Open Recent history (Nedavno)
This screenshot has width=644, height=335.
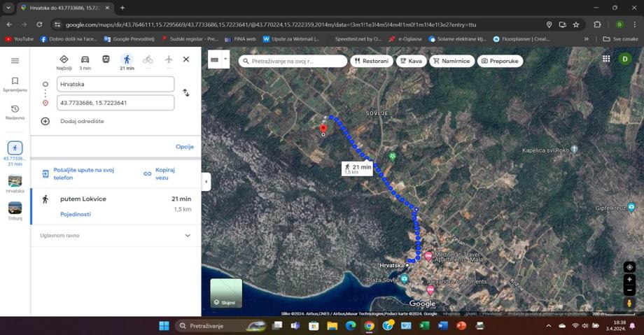tap(15, 112)
